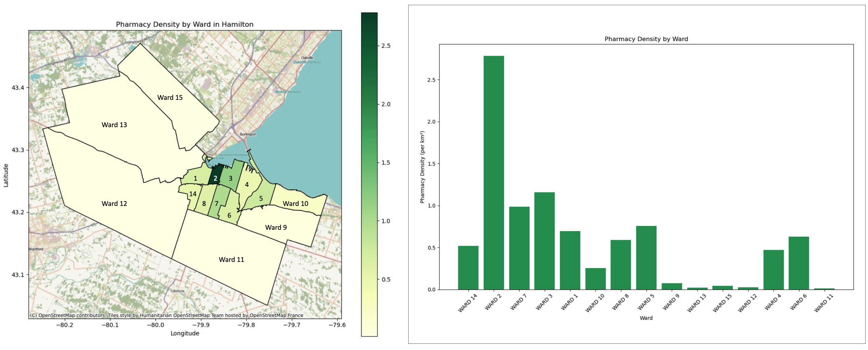This screenshot has width=868, height=350.
Task: Click the WARD 9 x-axis label
Action: pos(671,302)
